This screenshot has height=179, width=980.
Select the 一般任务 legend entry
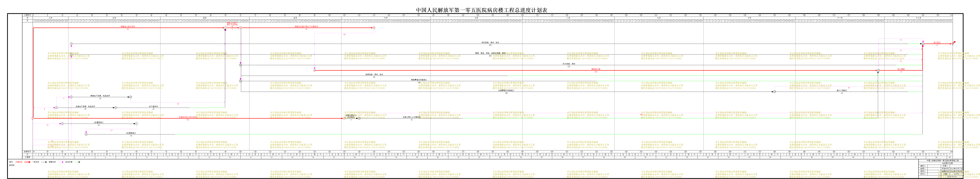tap(36, 162)
